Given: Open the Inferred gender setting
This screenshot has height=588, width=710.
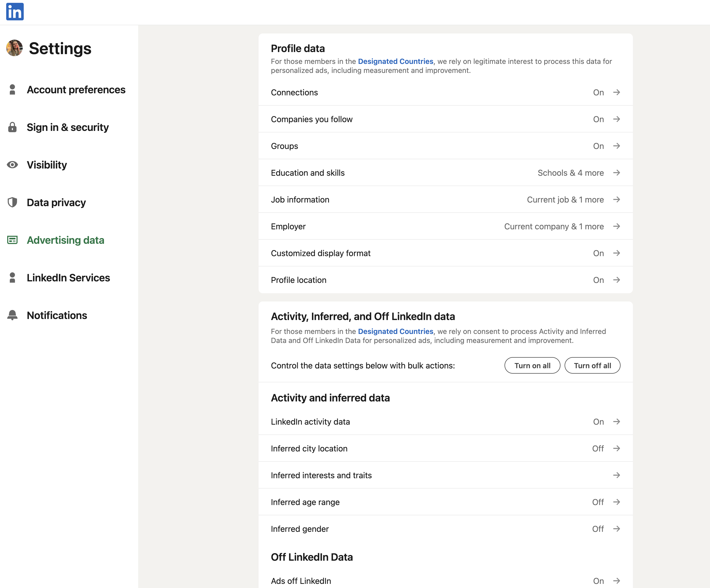Looking at the screenshot, I should 445,529.
